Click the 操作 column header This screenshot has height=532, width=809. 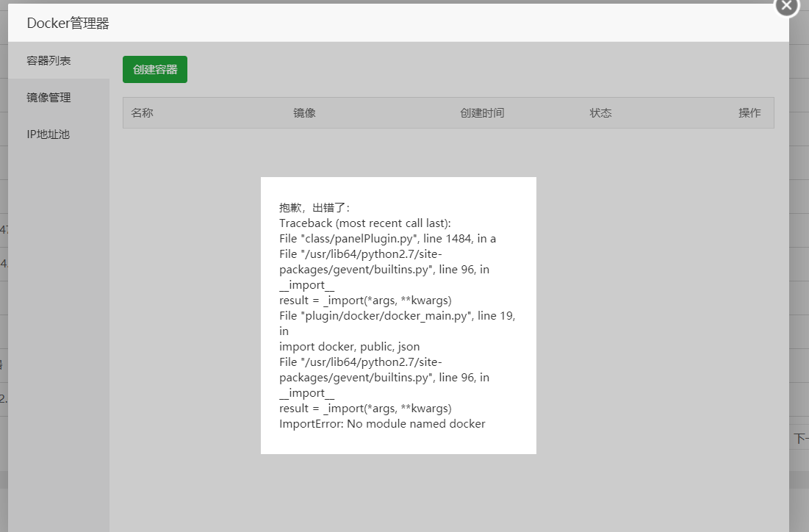coord(749,112)
